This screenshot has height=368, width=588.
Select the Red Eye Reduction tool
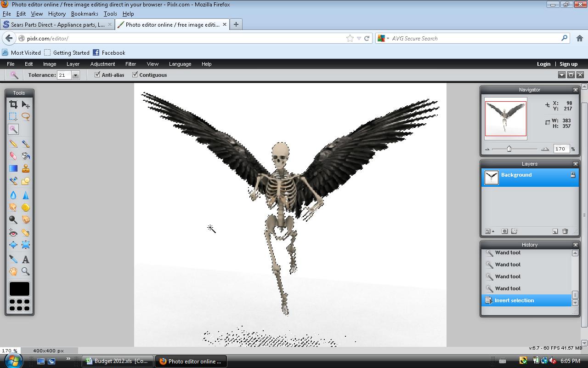coord(13,233)
